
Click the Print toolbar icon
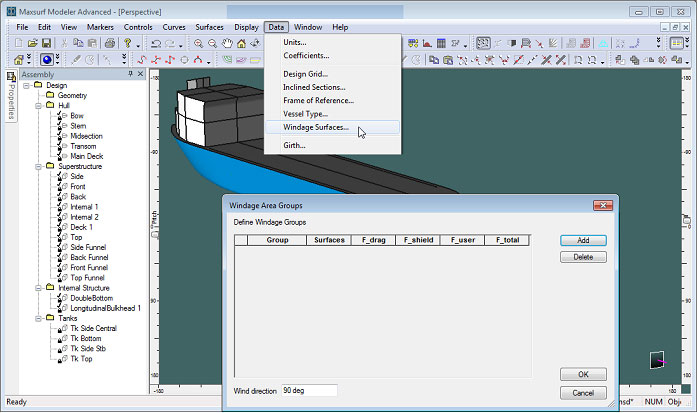(108, 44)
